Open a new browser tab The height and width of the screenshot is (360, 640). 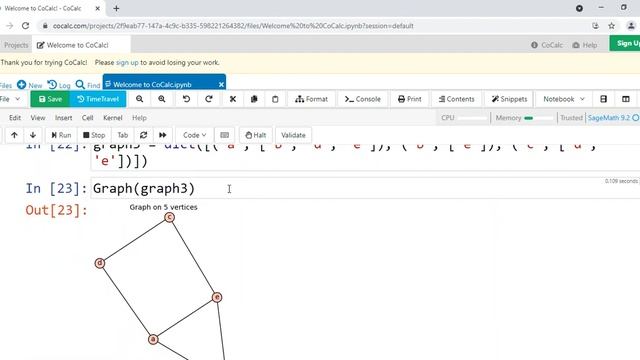point(116,8)
